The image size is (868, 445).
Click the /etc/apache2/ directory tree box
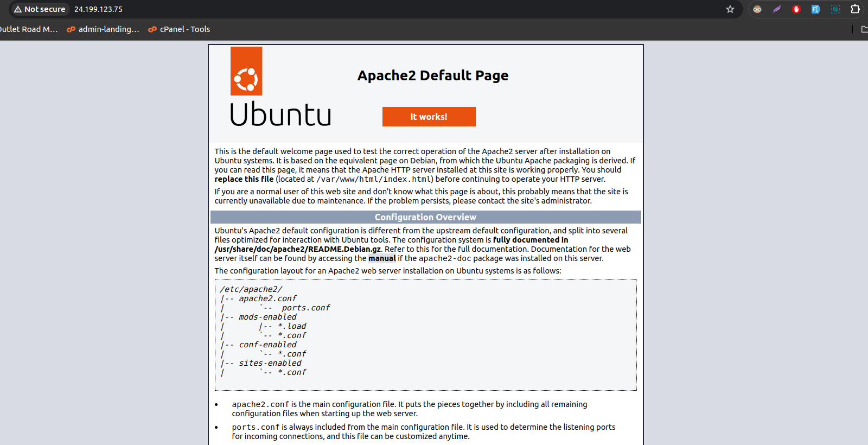click(x=425, y=335)
